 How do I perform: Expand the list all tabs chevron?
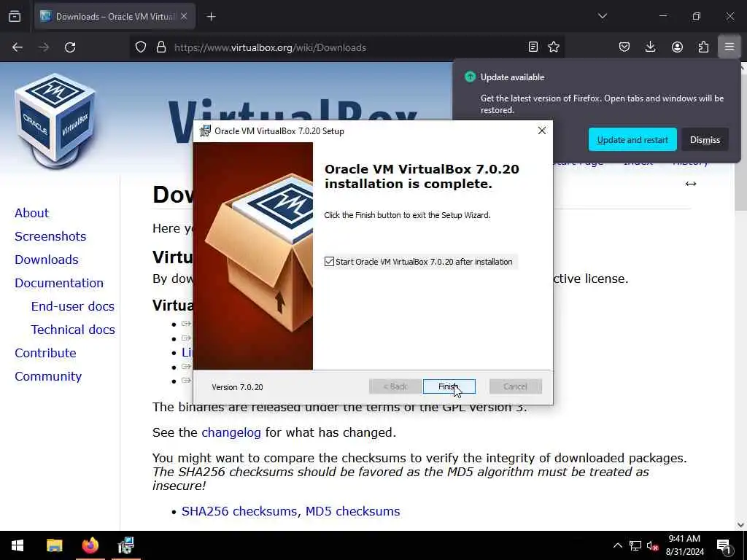click(x=603, y=16)
